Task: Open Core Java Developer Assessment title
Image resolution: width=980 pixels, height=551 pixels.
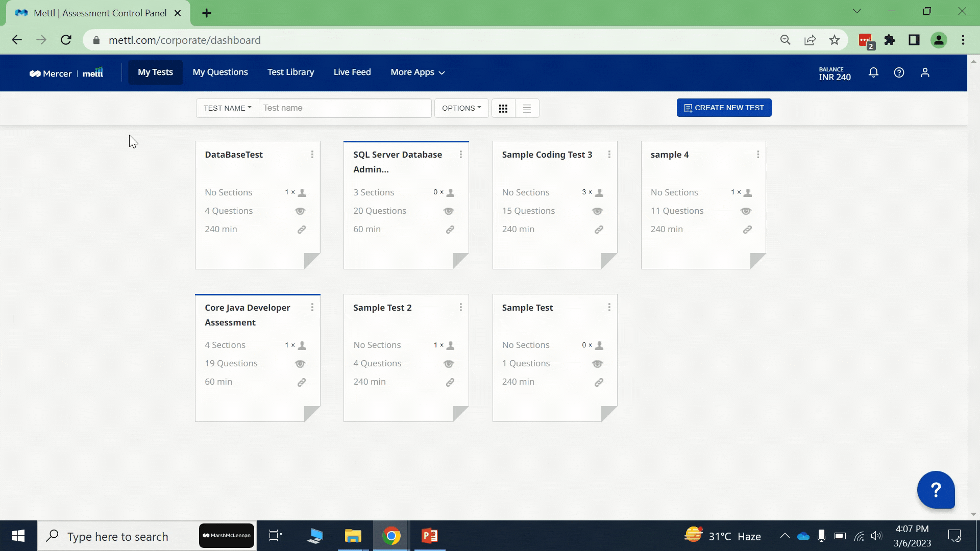Action: (248, 315)
